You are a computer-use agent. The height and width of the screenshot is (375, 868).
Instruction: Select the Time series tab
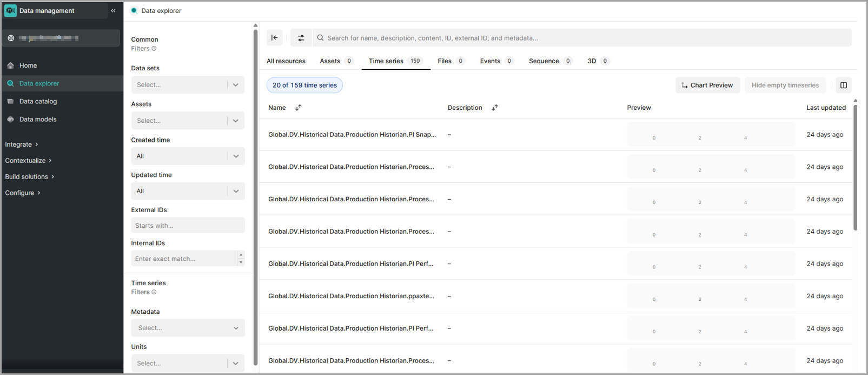tap(395, 61)
